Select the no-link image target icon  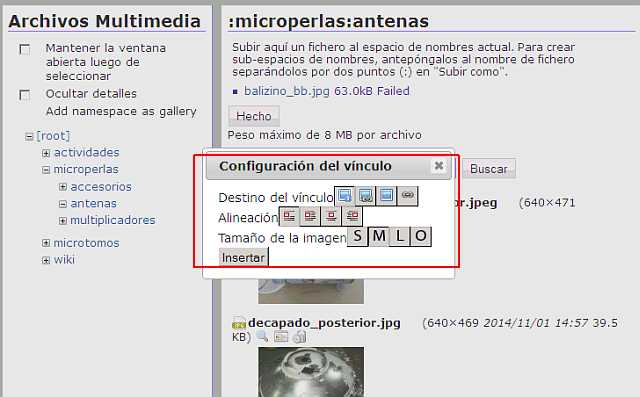click(387, 196)
